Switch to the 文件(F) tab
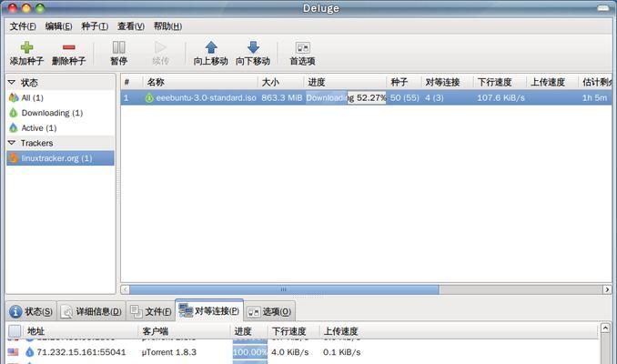The image size is (617, 364). click(x=151, y=311)
